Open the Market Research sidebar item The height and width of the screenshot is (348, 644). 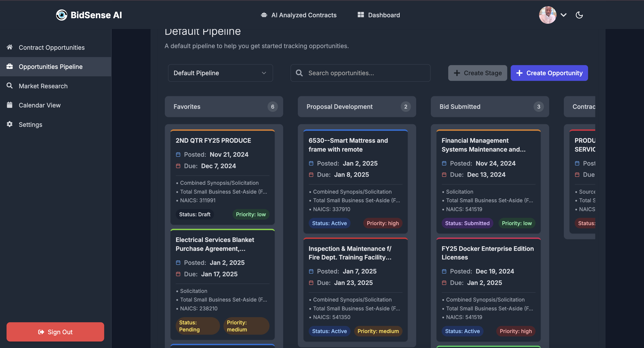click(43, 86)
